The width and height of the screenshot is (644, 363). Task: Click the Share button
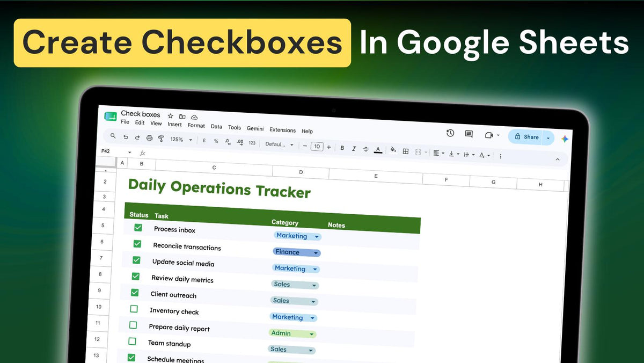(525, 137)
